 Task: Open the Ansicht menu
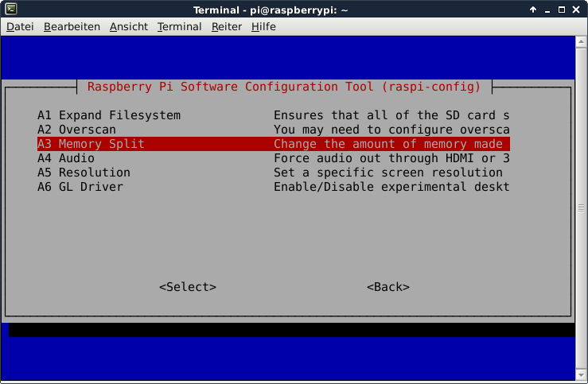click(x=129, y=26)
